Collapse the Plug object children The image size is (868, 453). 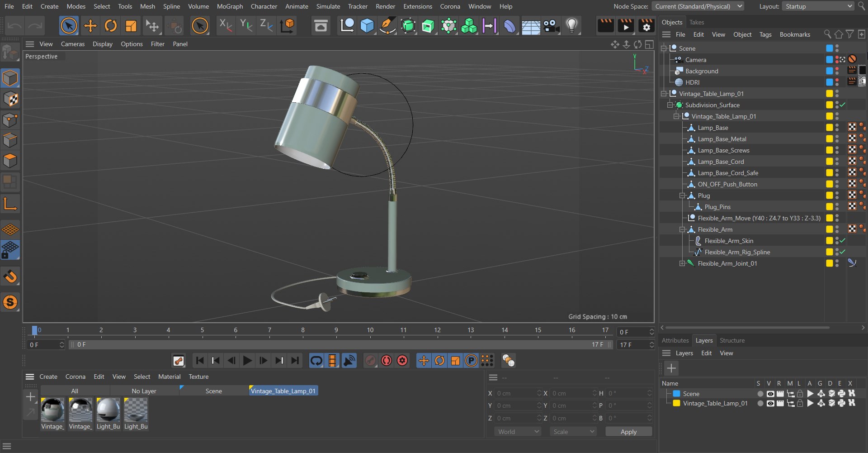[x=682, y=196]
